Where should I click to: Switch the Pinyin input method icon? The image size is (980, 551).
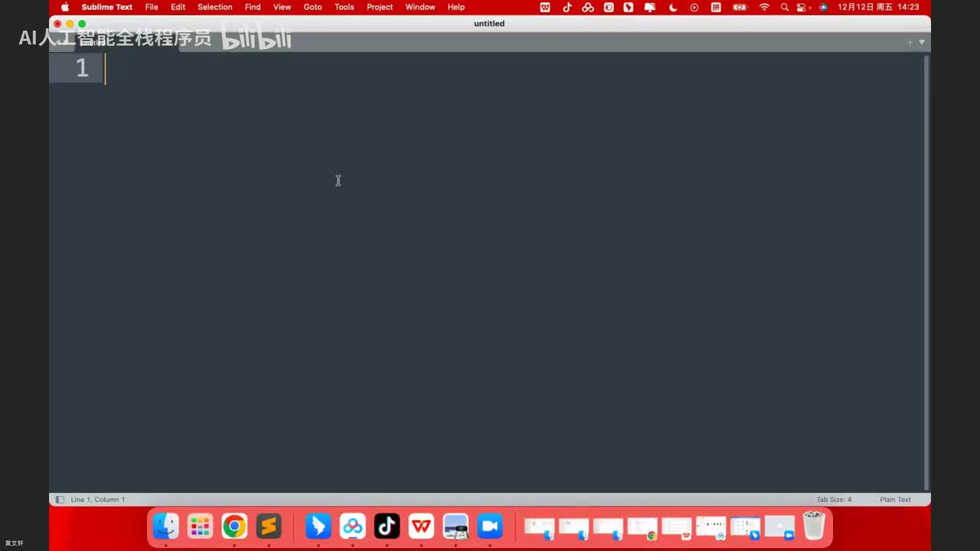pos(716,7)
